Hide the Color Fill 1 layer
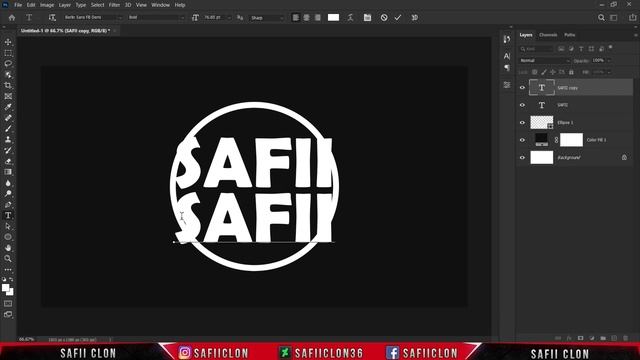Screen dimensions: 640x360 point(522,140)
